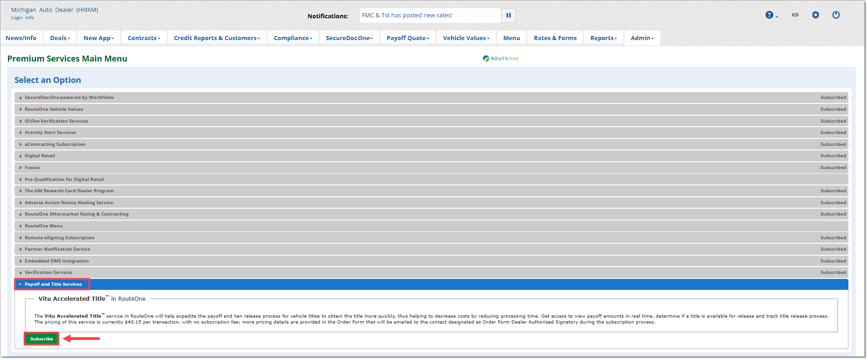Expand eContracting Subscription row
The image size is (868, 360).
tap(431, 144)
